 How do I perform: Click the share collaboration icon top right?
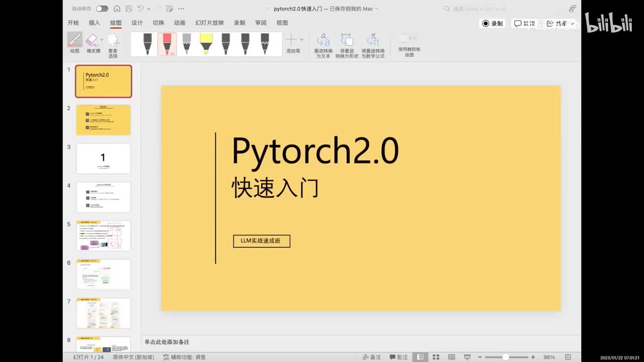572,9
